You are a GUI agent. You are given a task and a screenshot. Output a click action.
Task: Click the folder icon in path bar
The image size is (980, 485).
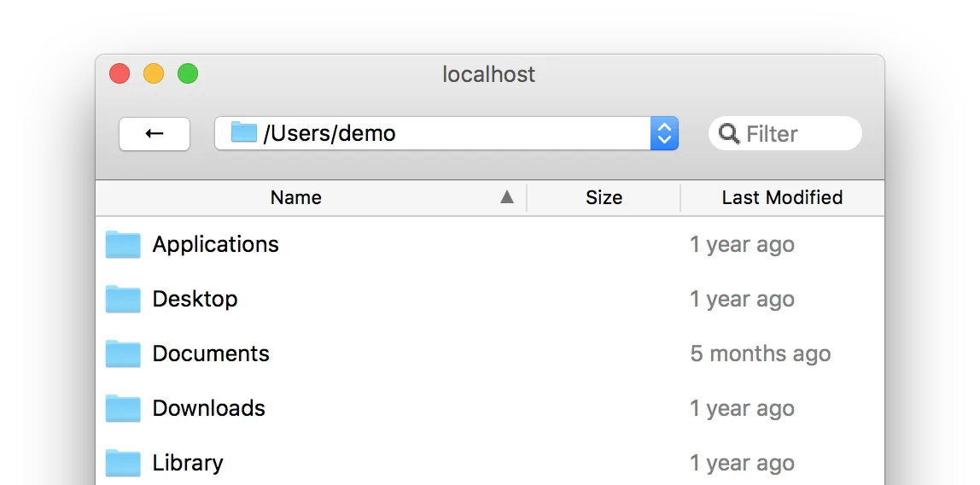[244, 133]
